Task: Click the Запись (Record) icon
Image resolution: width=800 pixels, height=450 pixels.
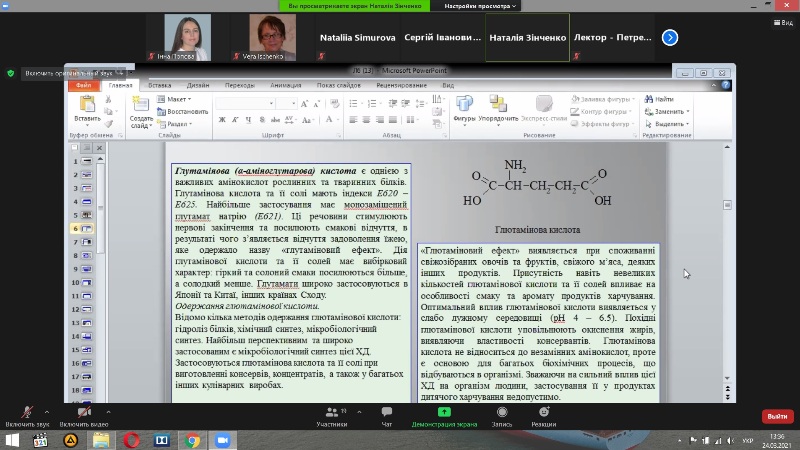Action: 501,412
